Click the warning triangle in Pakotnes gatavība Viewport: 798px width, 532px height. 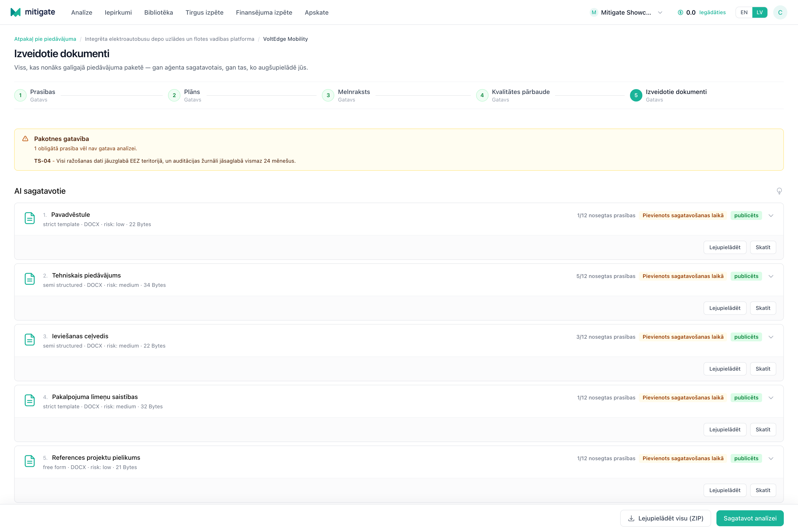(25, 139)
